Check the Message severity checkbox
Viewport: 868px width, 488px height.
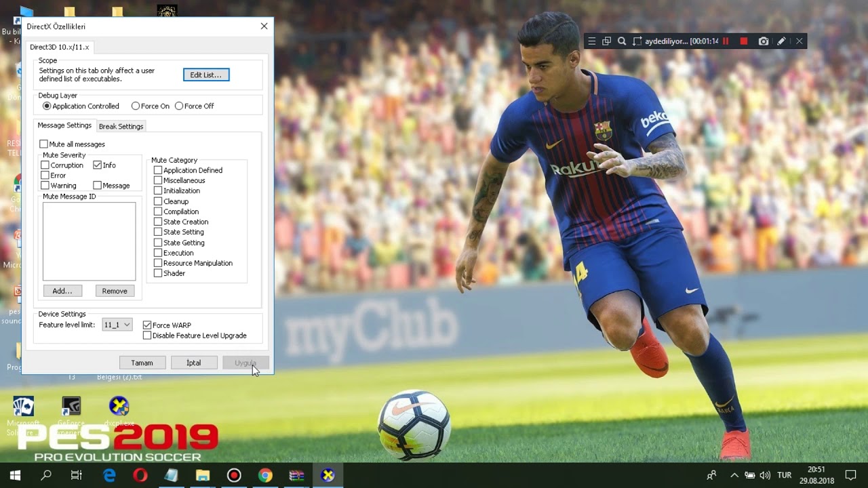[98, 186]
